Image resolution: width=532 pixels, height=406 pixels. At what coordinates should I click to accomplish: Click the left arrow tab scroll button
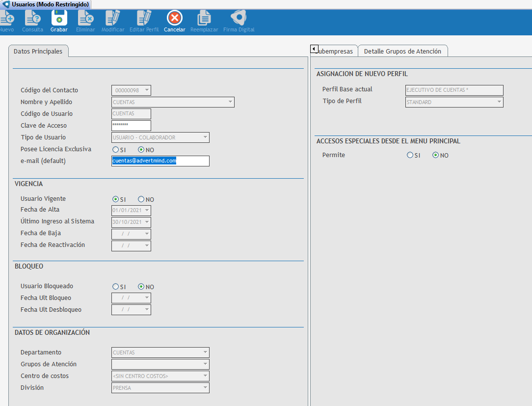tap(314, 49)
